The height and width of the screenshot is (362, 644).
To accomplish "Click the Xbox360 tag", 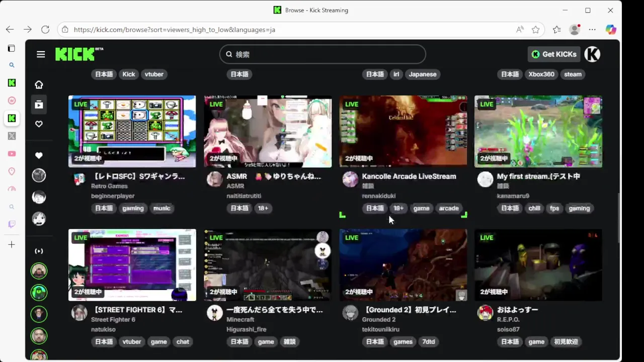I will click(541, 74).
